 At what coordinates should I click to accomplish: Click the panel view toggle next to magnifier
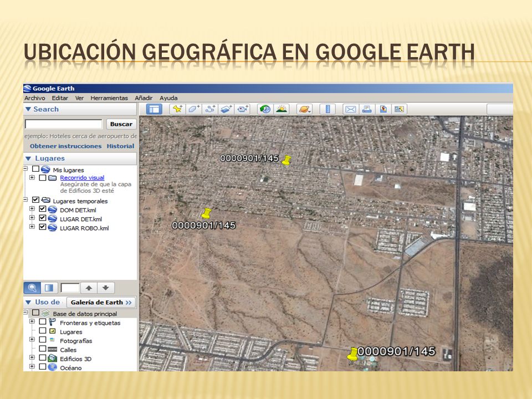[x=49, y=288]
